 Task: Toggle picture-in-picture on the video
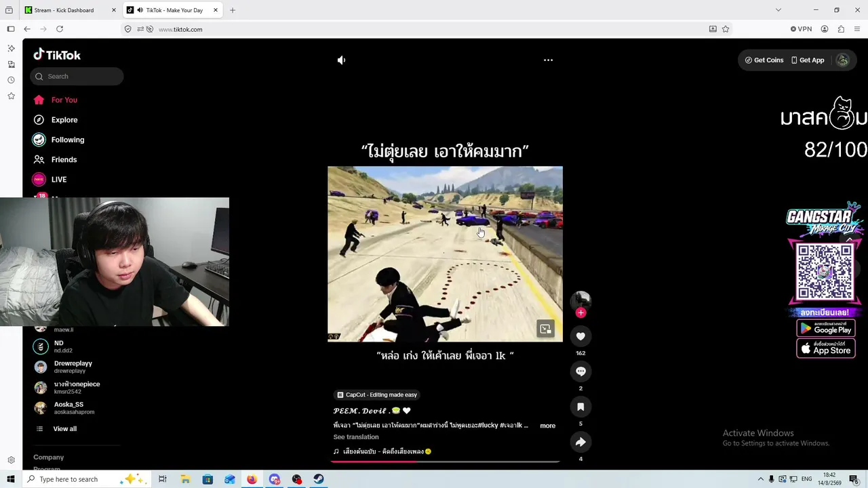[x=545, y=329]
